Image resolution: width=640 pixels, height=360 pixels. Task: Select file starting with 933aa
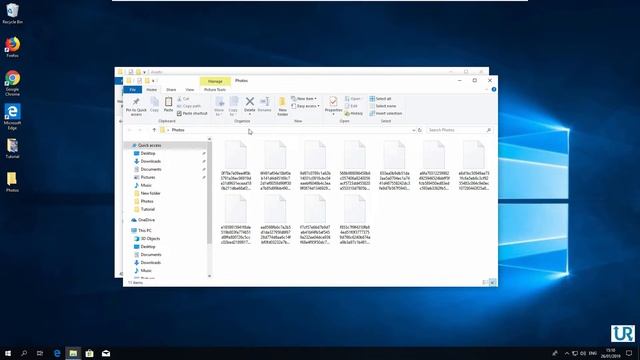(x=394, y=165)
